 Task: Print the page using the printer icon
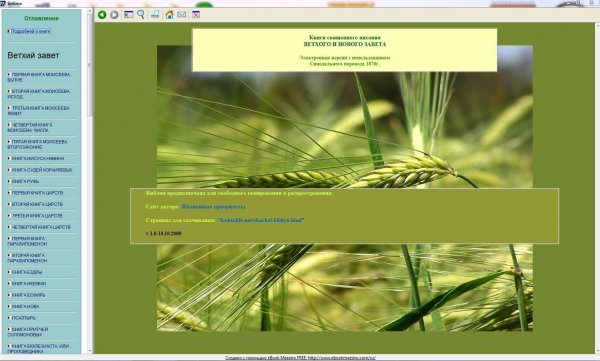coord(155,15)
